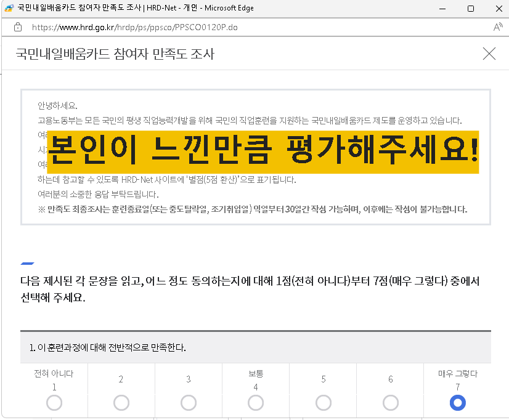Screen dimensions: 509x420
Task: Click the instruction text beginning 다음 제시된 각 문장을 읽고
Action: [x=250, y=289]
